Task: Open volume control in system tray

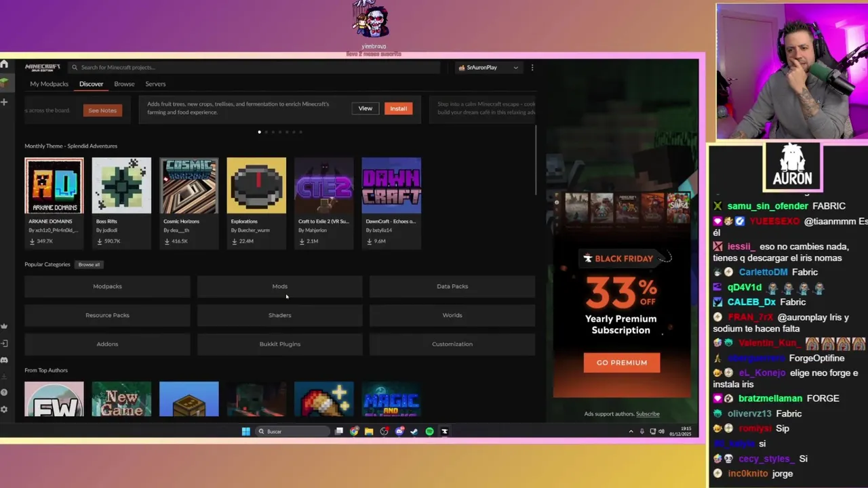Action: (x=661, y=432)
